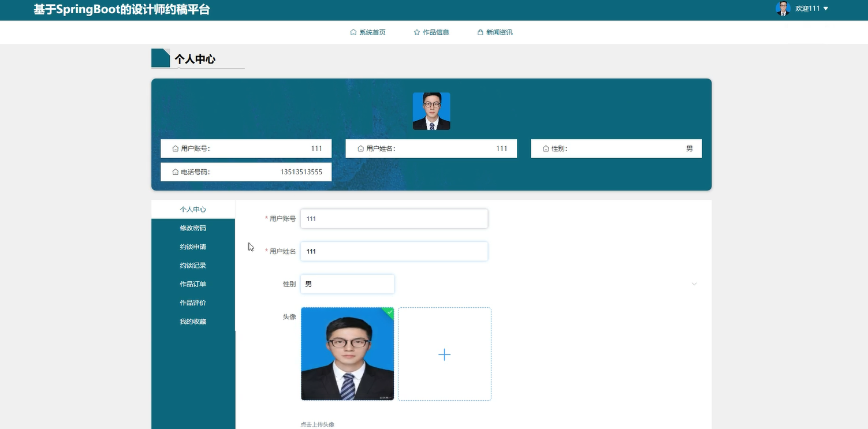Click the icon beside 作品信息 in top nav

[417, 32]
